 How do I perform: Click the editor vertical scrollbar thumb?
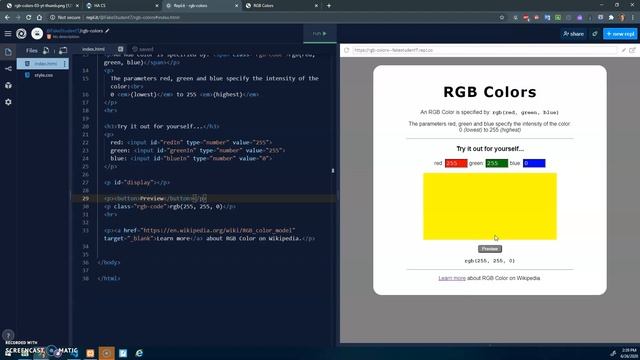(x=333, y=171)
